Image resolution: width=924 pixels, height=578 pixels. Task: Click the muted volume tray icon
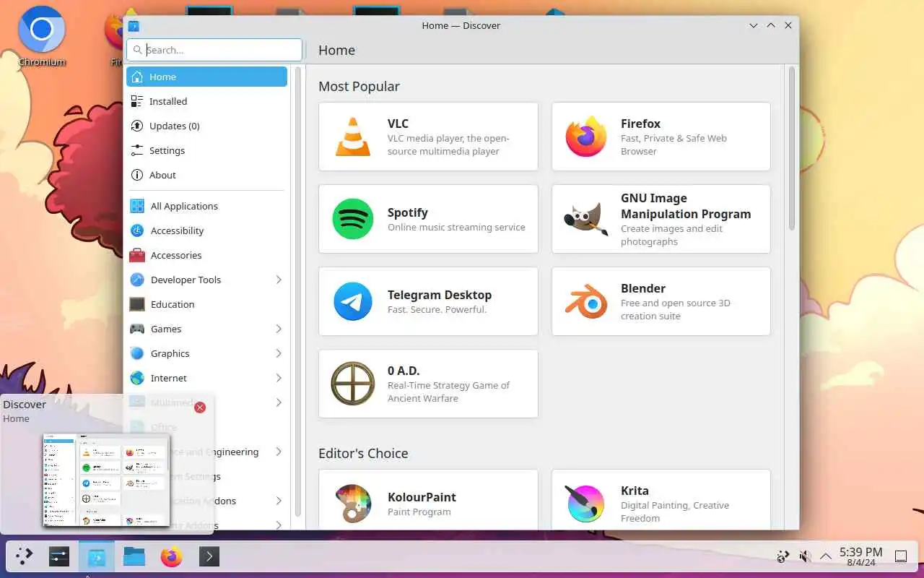pyautogui.click(x=805, y=556)
